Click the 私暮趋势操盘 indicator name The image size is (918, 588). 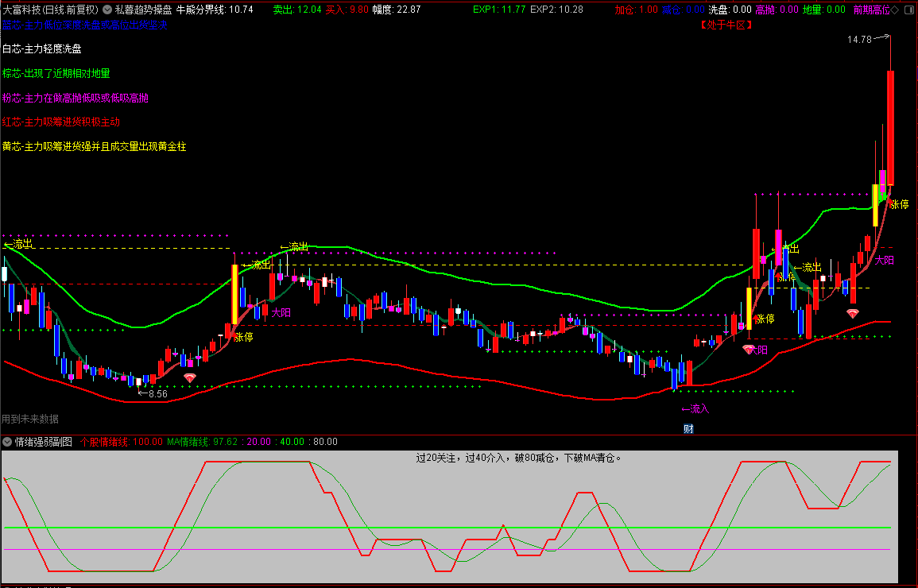click(143, 10)
